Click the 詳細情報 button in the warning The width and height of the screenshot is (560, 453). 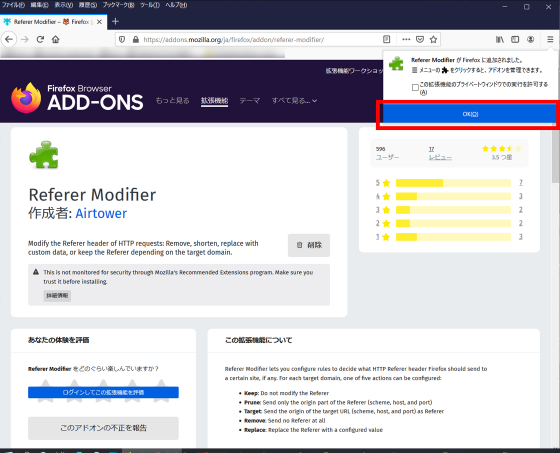(57, 295)
